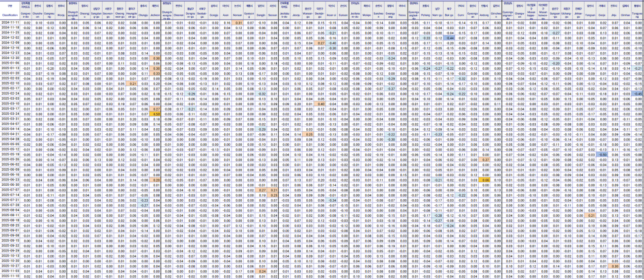Click the 2024-12-30 date row label
The image size is (644, 280).
[x=10, y=58]
